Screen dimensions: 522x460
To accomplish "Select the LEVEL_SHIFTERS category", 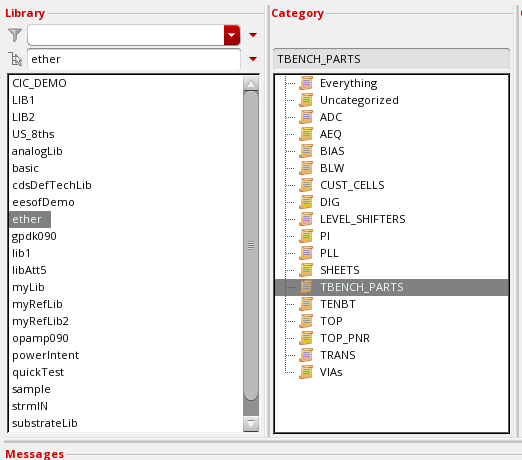I will pyautogui.click(x=363, y=219).
